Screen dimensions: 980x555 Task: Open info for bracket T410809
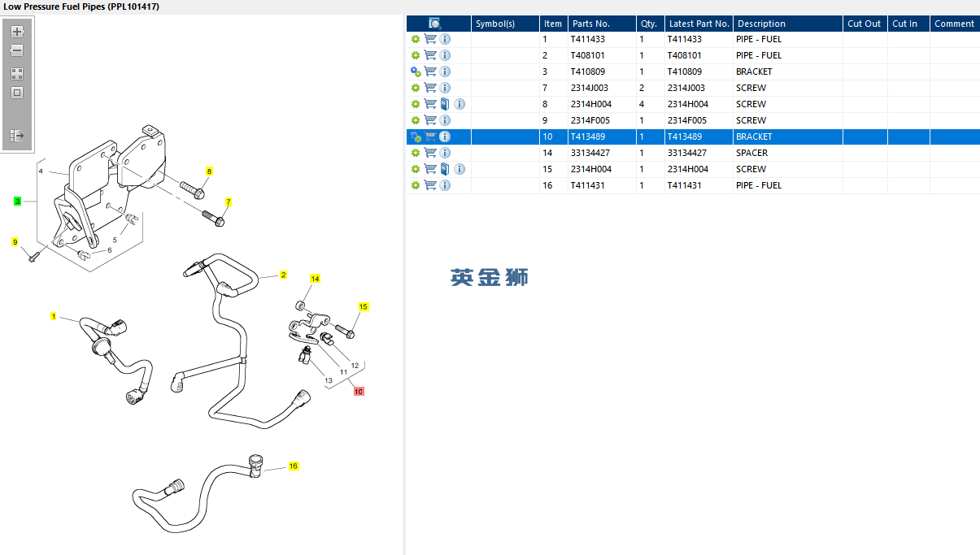[445, 72]
